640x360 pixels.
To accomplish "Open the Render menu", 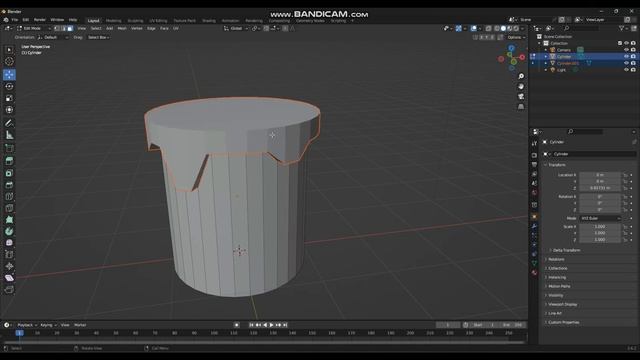I will (x=40, y=20).
